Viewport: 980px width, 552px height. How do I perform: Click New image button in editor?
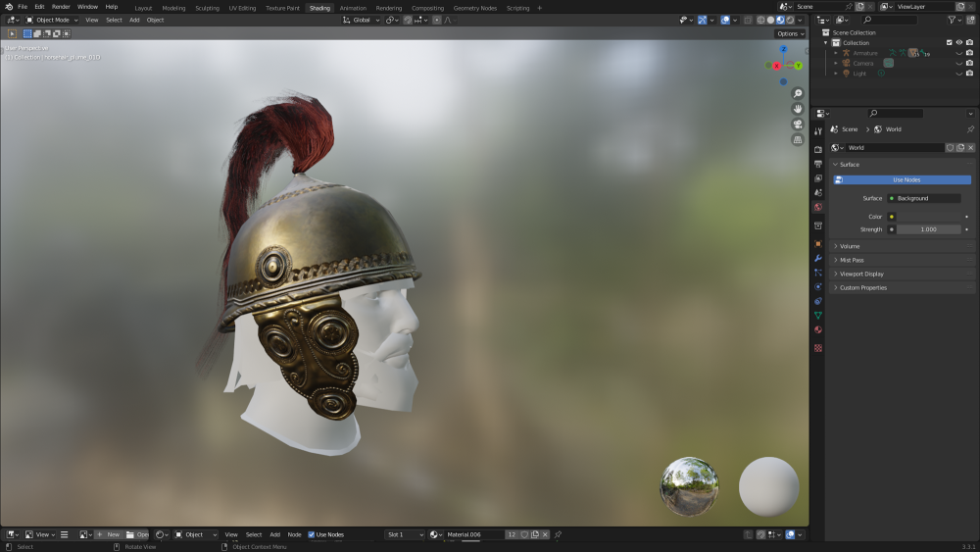[108, 534]
